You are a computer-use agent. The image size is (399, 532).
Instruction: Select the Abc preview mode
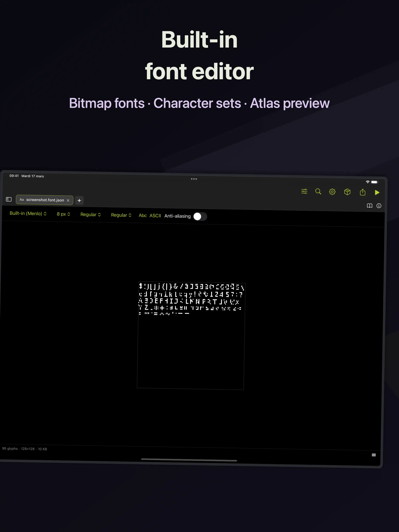point(142,216)
